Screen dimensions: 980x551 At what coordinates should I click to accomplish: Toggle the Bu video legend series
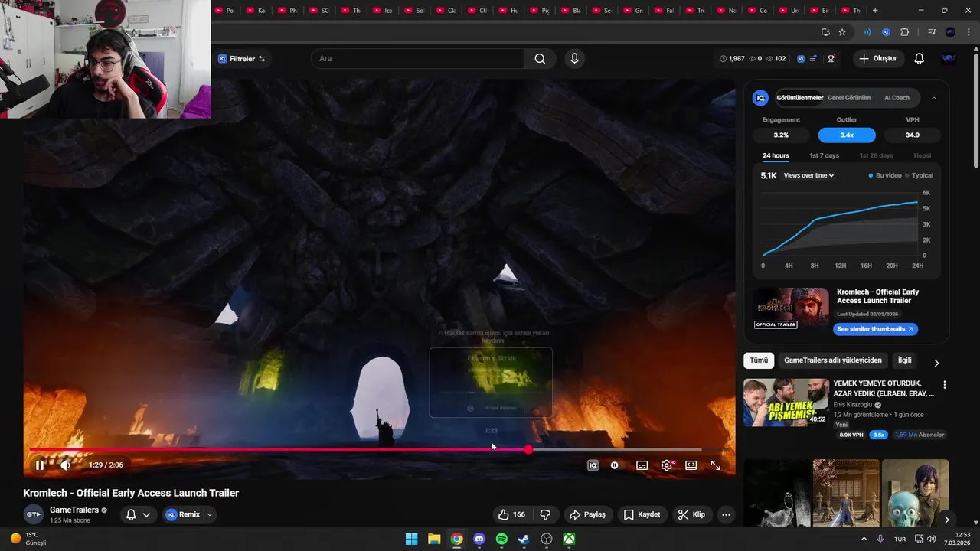pos(885,175)
